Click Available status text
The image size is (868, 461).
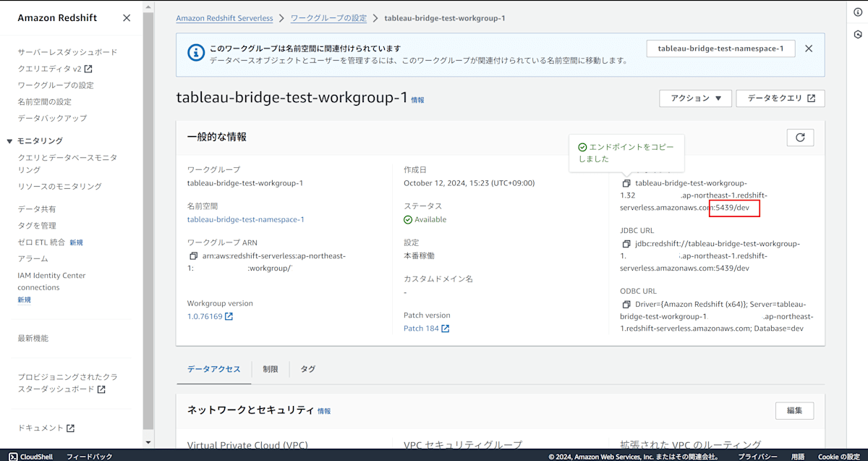430,219
